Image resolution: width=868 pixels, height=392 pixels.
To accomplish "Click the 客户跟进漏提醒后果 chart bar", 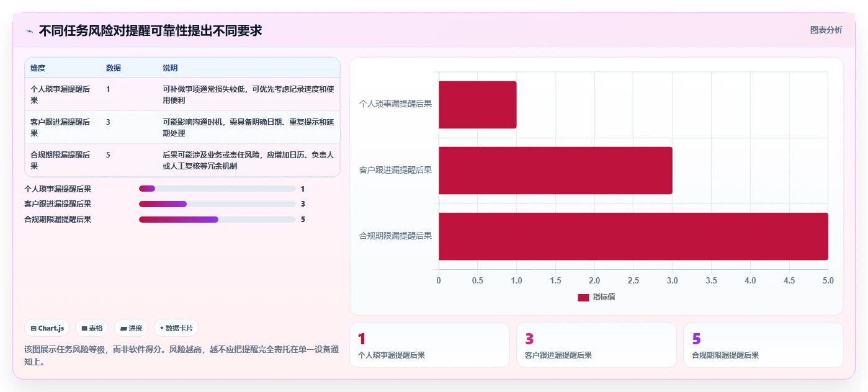I will (555, 171).
